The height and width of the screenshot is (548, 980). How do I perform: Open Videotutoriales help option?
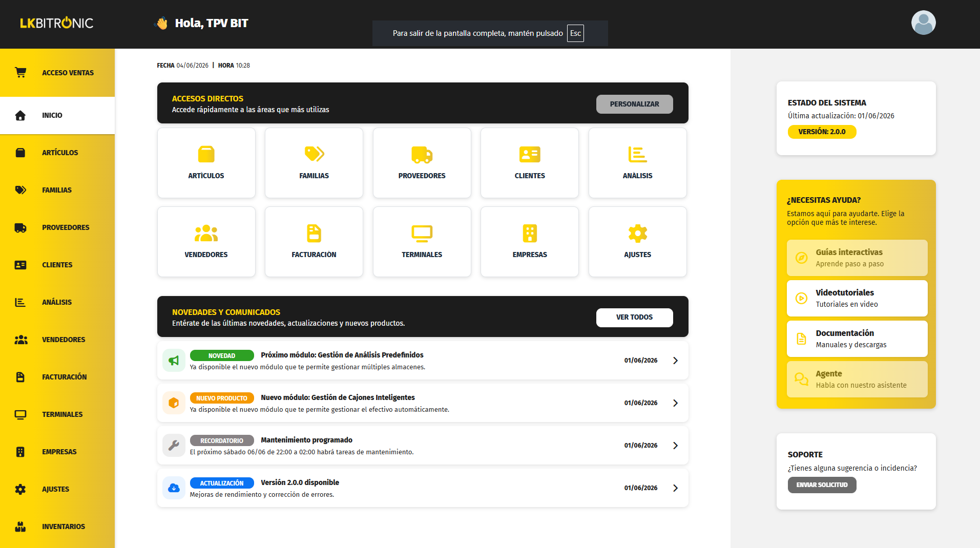(x=857, y=299)
